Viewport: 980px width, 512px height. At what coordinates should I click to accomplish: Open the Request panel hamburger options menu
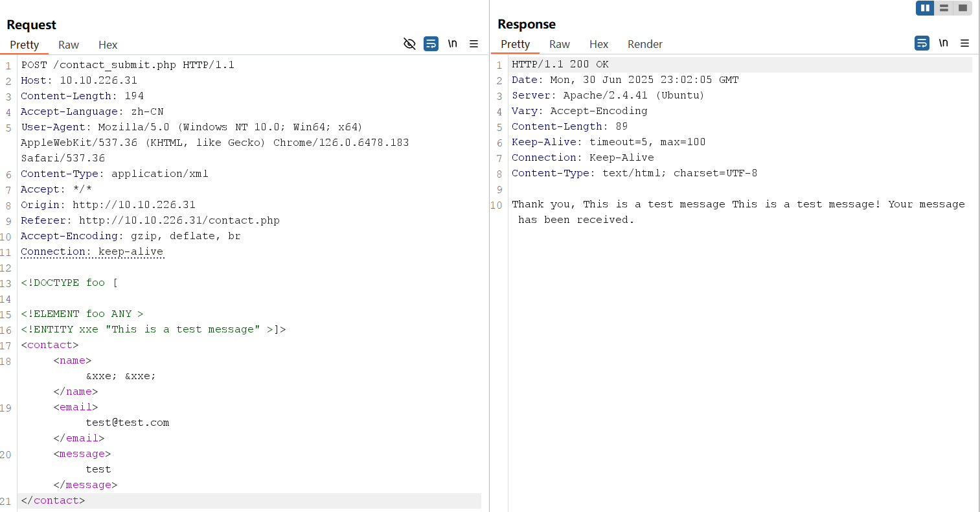(x=473, y=44)
